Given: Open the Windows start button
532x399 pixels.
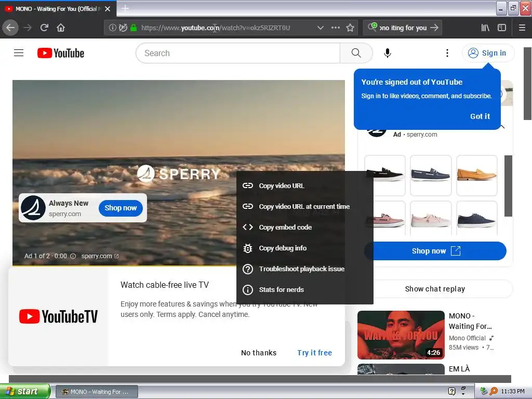Looking at the screenshot, I should tap(25, 391).
